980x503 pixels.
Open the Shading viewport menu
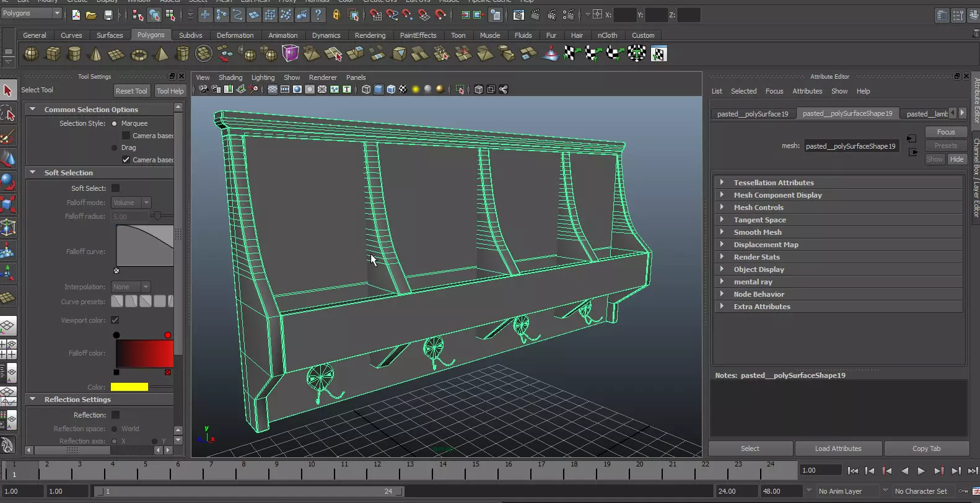click(x=230, y=77)
